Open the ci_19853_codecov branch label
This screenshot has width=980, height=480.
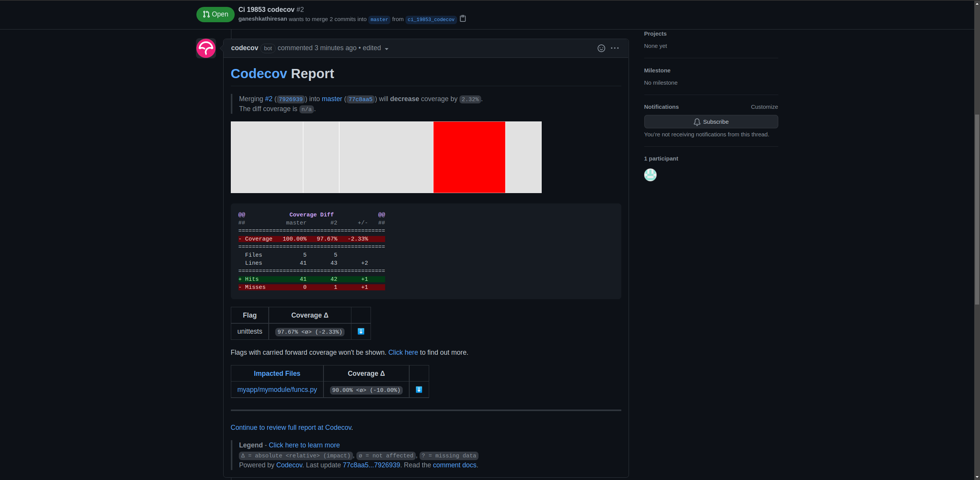click(431, 20)
